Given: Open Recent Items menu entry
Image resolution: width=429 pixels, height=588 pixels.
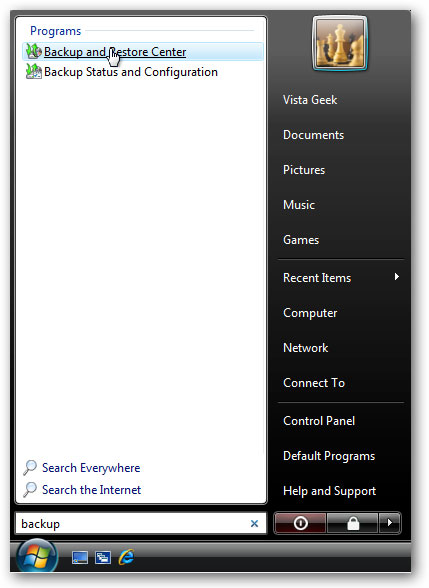Looking at the screenshot, I should tap(317, 278).
